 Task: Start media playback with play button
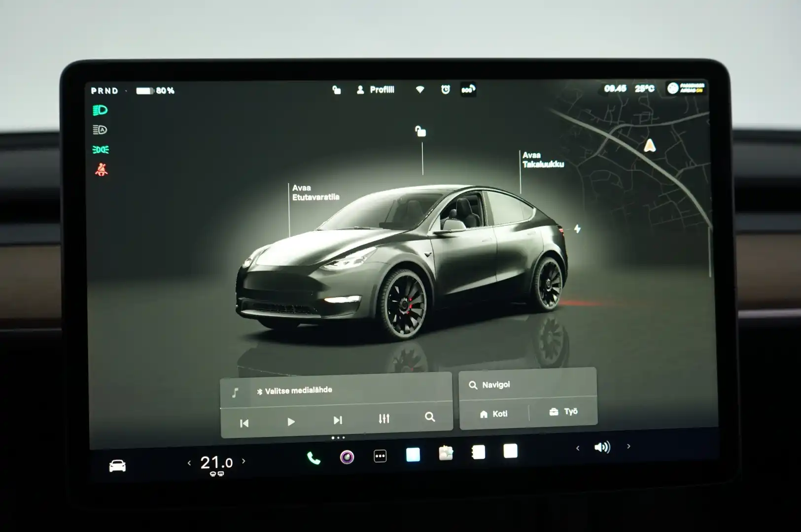[x=291, y=422]
